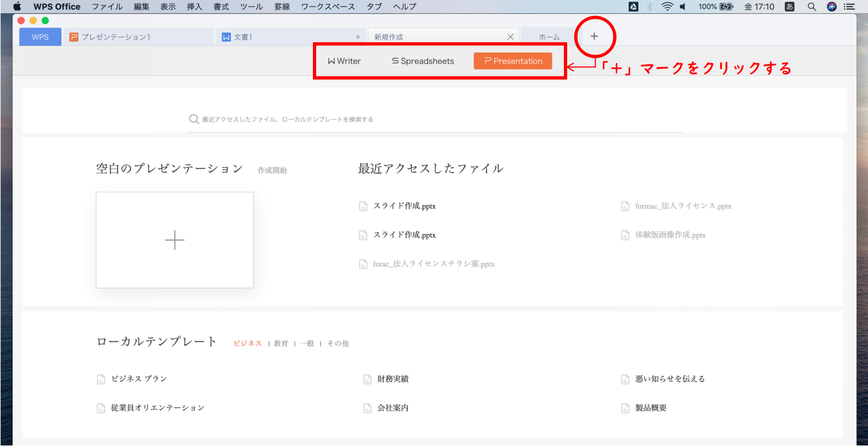868x446 pixels.
Task: Open forac_法人ライセンスチラシ案.pptx recent file
Action: (434, 264)
